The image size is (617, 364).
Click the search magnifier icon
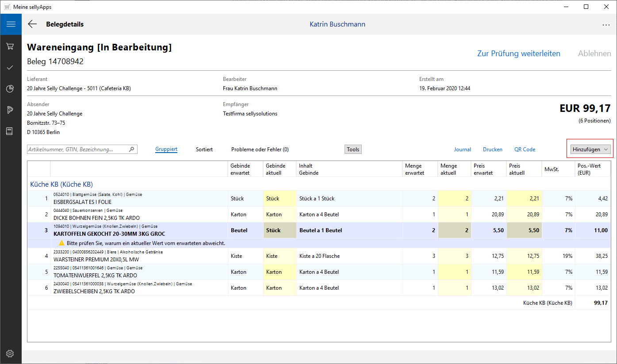tap(131, 149)
